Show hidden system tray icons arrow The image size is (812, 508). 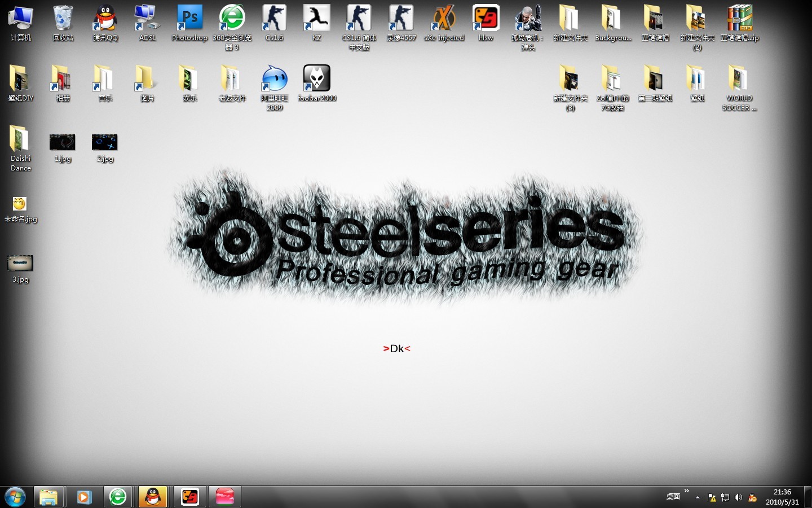[x=698, y=497]
